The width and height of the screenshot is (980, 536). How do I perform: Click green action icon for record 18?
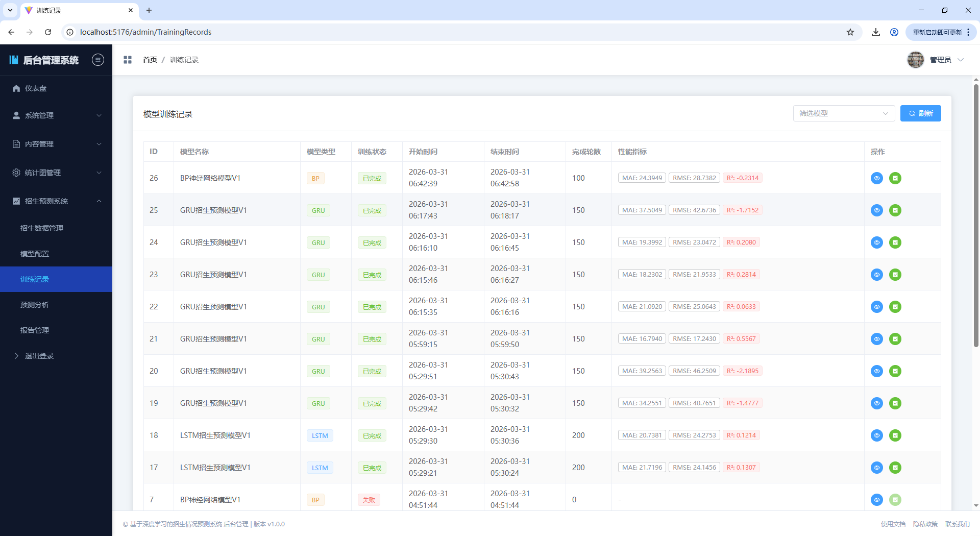(x=895, y=435)
